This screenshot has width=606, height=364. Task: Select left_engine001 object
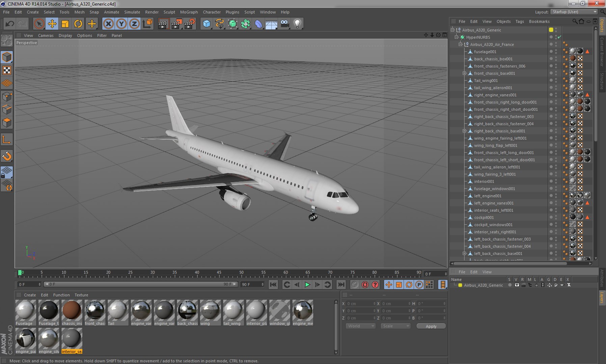point(488,196)
